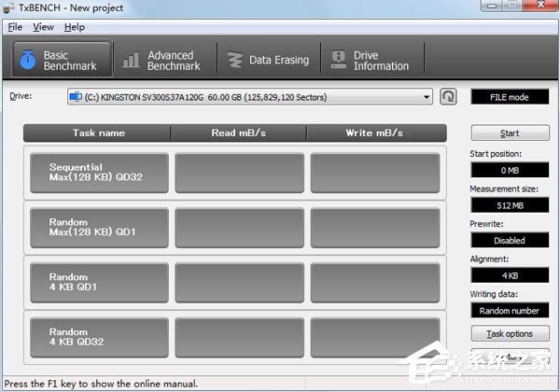The width and height of the screenshot is (560, 392).
Task: Click the stopwatch Basic Benchmark icon
Action: (27, 60)
